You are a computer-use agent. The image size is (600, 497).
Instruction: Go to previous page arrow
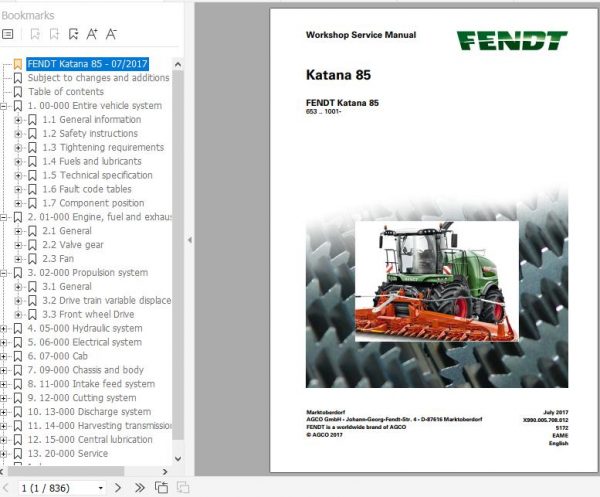click(6, 487)
